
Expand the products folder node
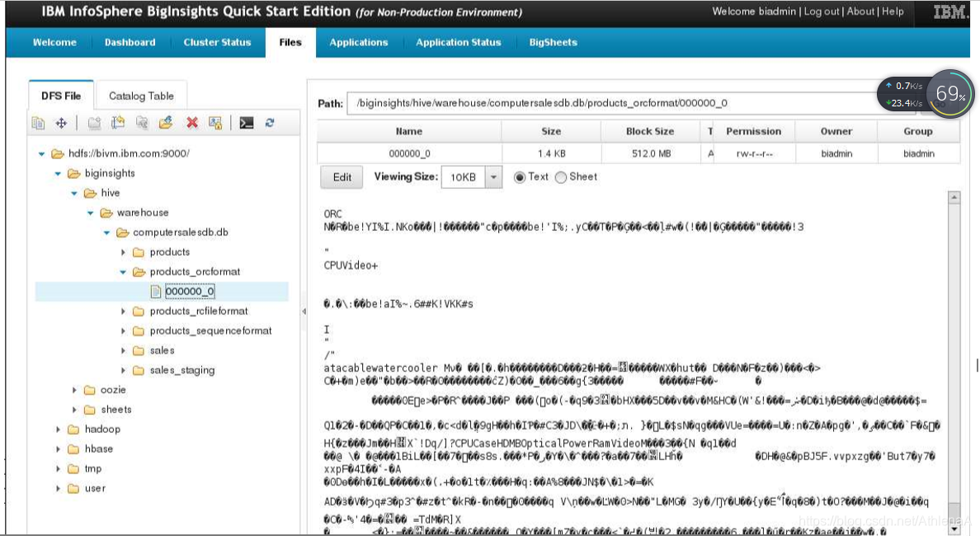pos(122,252)
